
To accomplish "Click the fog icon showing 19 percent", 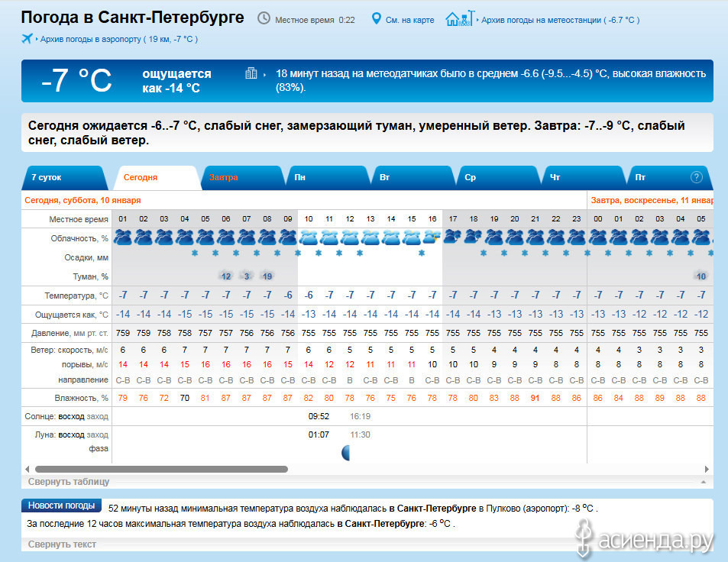I will [x=267, y=276].
